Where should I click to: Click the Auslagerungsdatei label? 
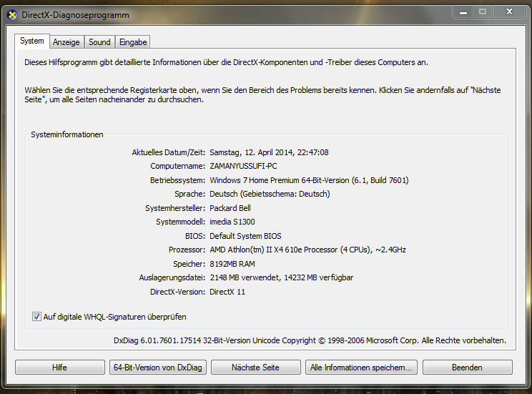point(172,277)
